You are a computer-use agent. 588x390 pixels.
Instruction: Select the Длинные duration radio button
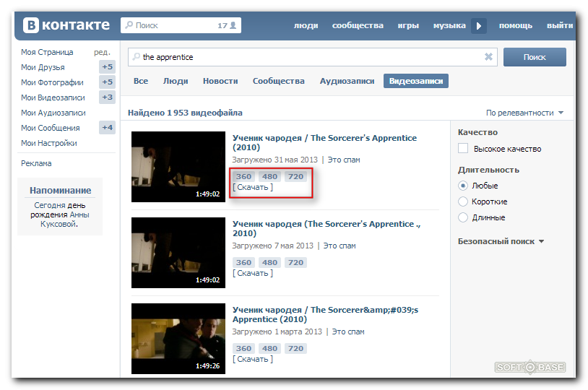[x=463, y=217]
